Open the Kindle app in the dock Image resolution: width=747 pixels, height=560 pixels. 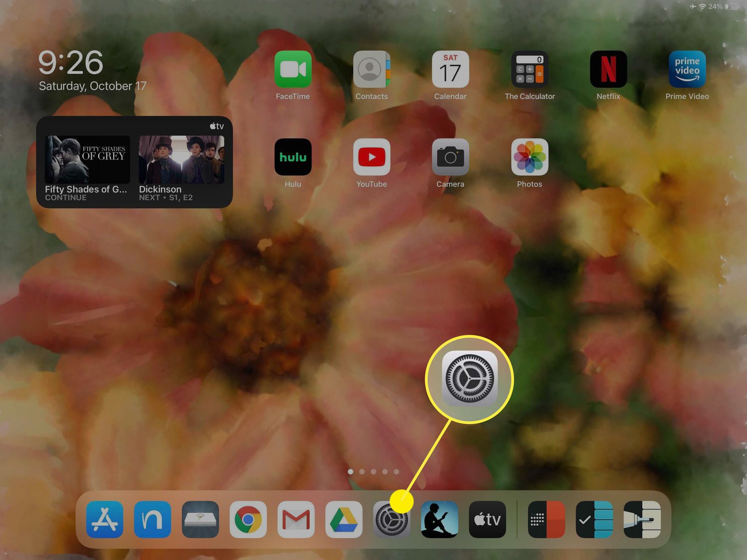(x=439, y=520)
